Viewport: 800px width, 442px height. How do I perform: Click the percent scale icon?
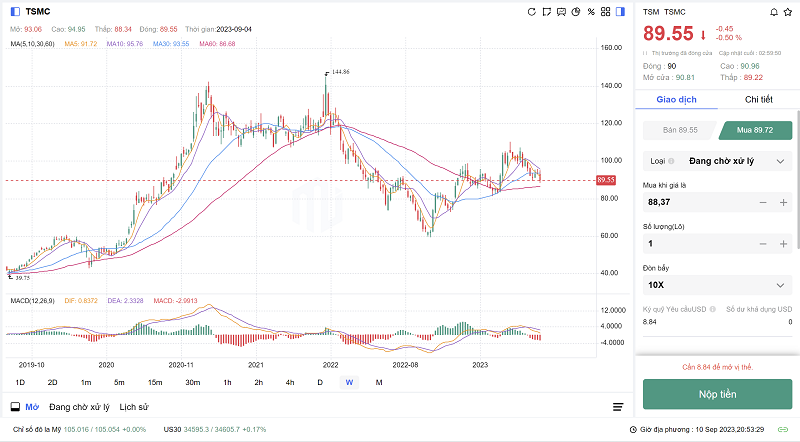(x=591, y=12)
